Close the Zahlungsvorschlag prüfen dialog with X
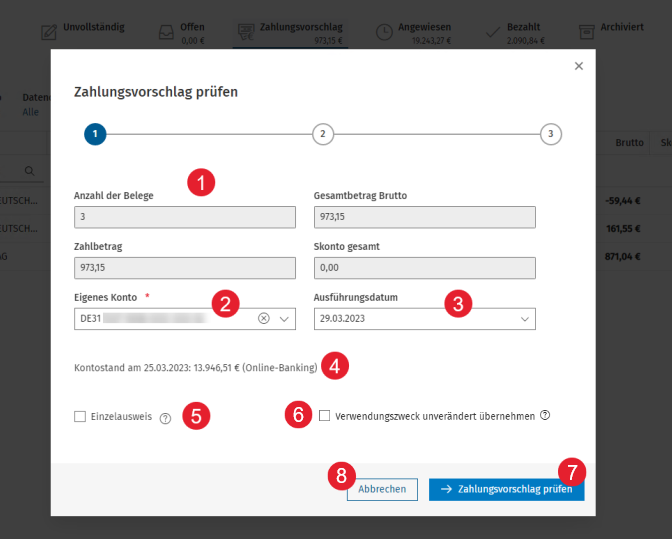672x539 pixels. pyautogui.click(x=579, y=66)
